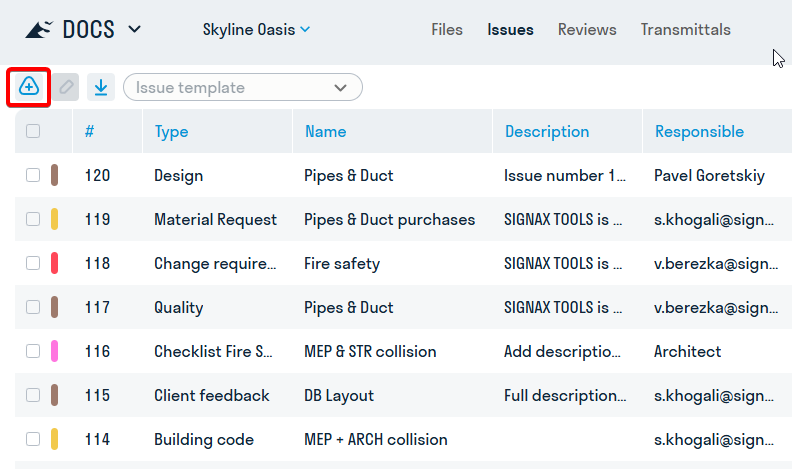
Task: Click the 'Full description...' cell
Action: 565,395
